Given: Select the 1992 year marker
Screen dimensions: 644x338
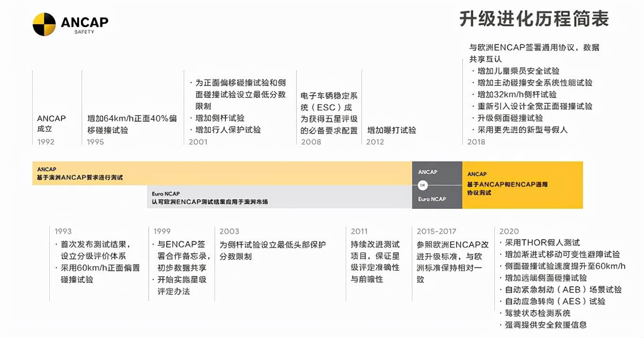Looking at the screenshot, I should [46, 142].
